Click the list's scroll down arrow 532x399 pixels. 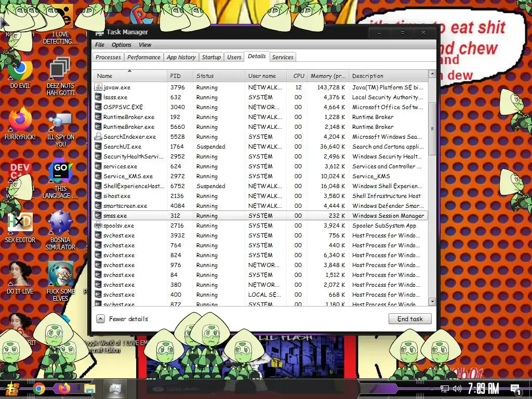432,301
